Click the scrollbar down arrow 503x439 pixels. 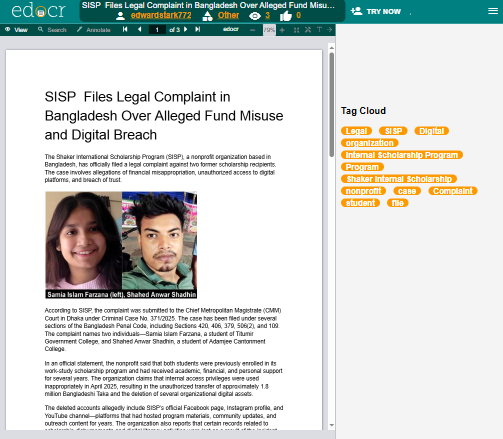(x=331, y=425)
